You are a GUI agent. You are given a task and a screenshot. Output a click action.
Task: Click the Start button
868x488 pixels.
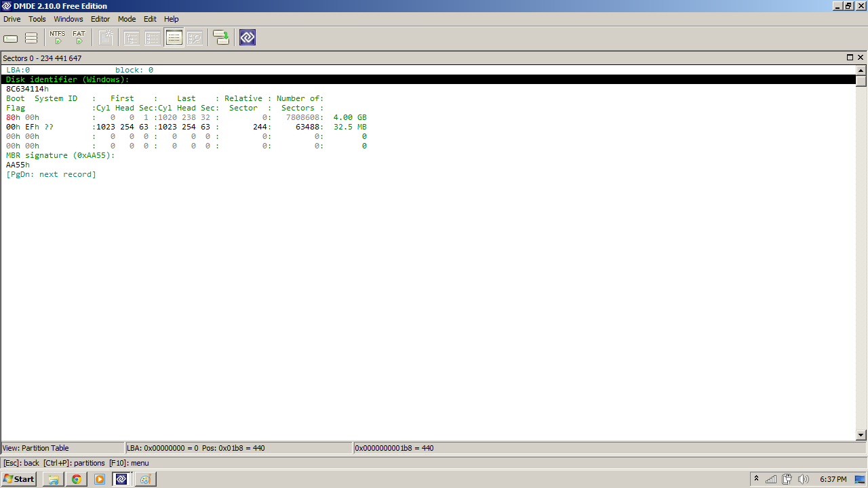(19, 479)
